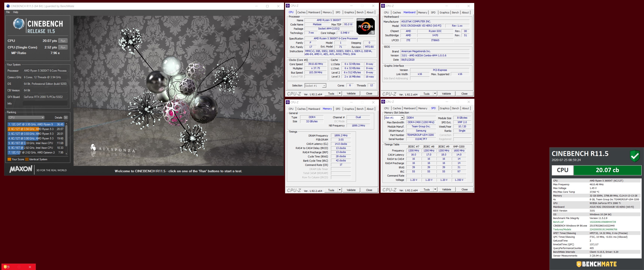Screen dimensions: 644x270
Task: Click the DRAM Frequency 1899.2 MHz value
Action: click(x=341, y=136)
